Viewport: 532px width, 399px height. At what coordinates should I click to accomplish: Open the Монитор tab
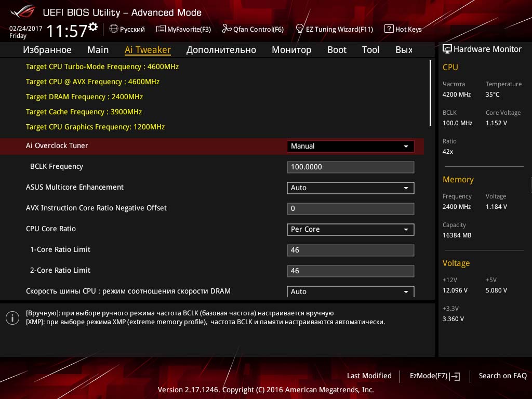point(291,50)
